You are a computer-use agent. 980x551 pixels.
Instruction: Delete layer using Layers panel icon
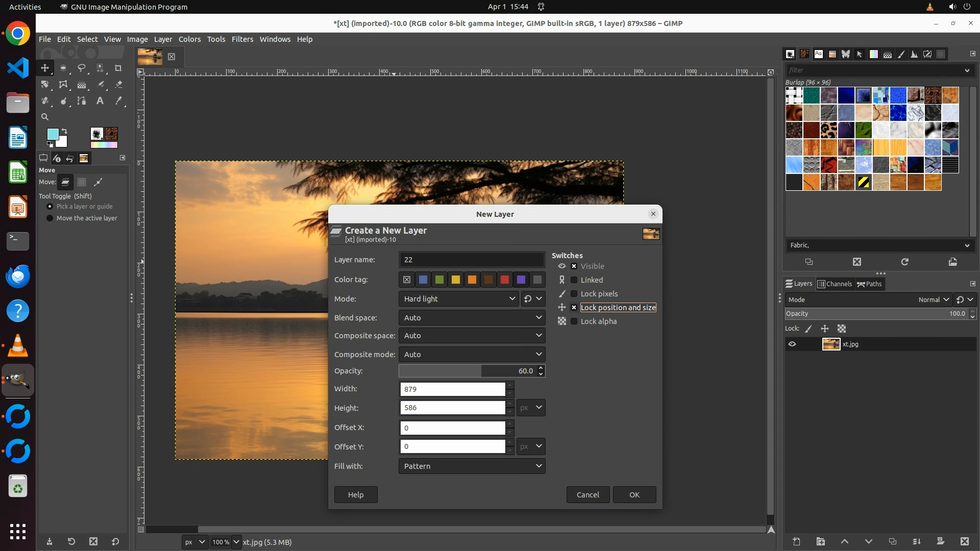964,541
